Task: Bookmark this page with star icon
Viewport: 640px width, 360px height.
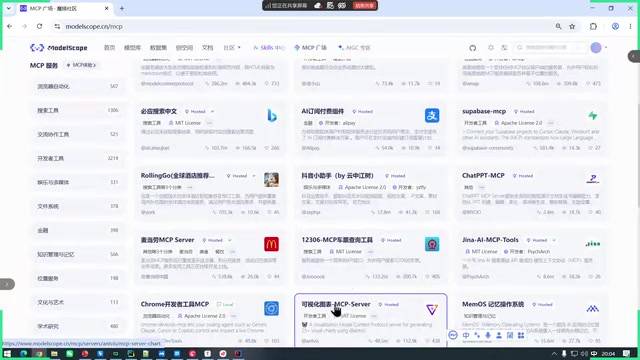Action: click(572, 26)
